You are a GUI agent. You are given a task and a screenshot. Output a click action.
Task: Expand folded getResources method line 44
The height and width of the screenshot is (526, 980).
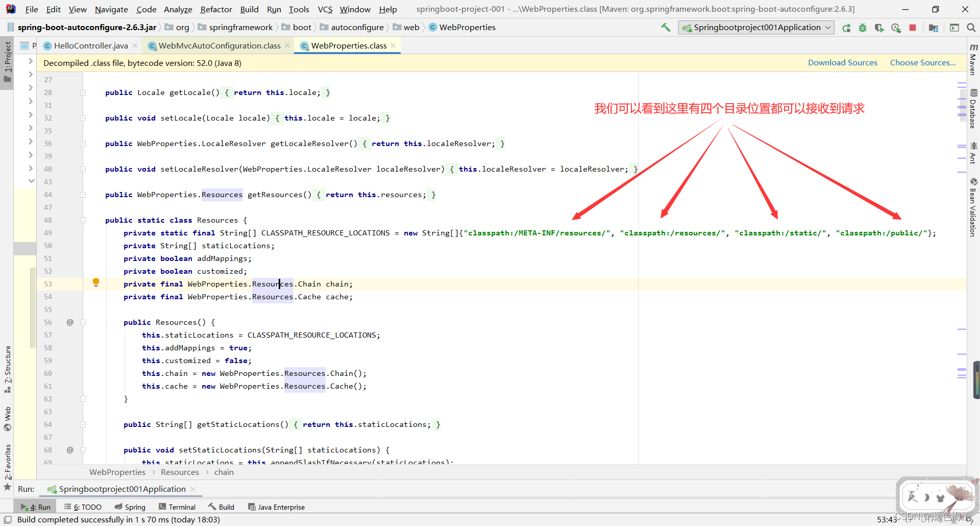tap(83, 195)
